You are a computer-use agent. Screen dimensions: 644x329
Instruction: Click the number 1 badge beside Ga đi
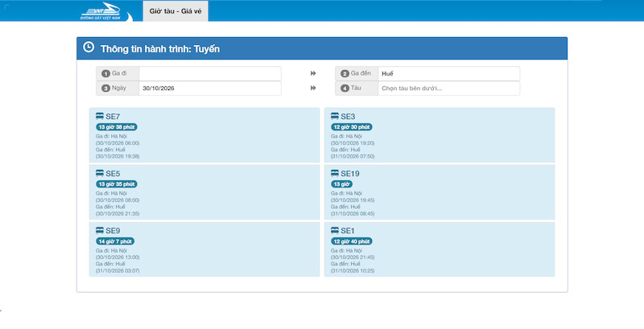tap(105, 74)
